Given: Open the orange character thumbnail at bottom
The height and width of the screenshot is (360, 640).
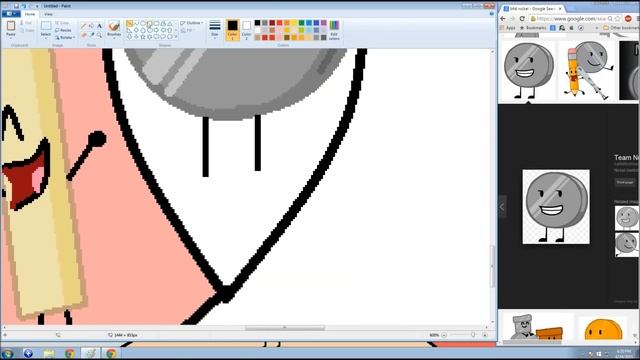Looking at the screenshot, I should [603, 329].
